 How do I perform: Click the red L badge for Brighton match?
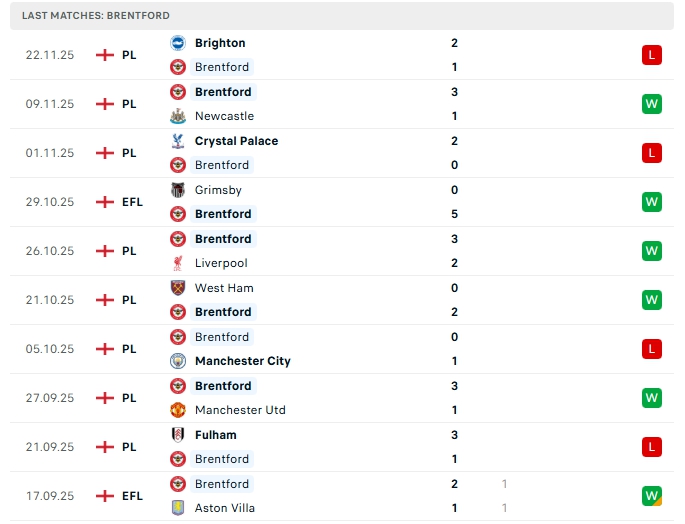(652, 55)
